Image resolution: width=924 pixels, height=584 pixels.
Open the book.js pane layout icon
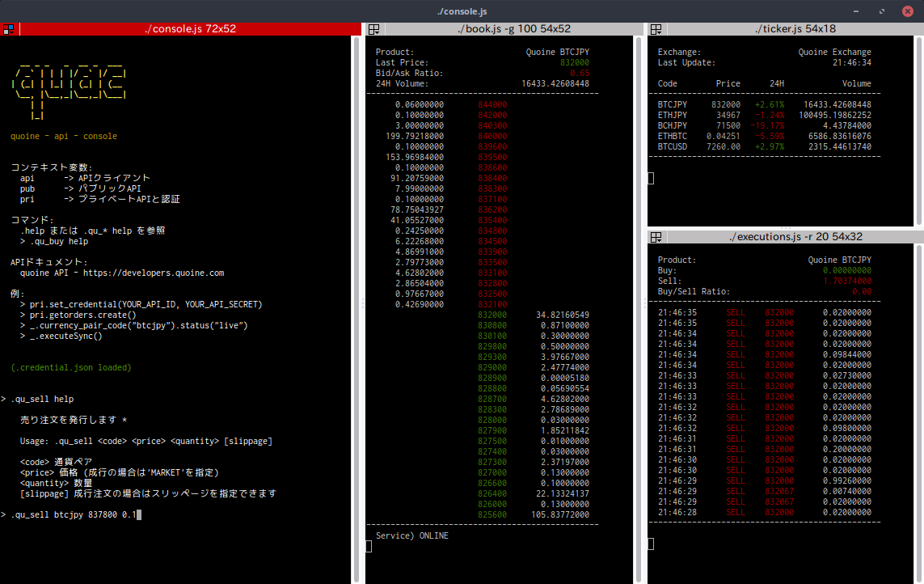point(373,29)
